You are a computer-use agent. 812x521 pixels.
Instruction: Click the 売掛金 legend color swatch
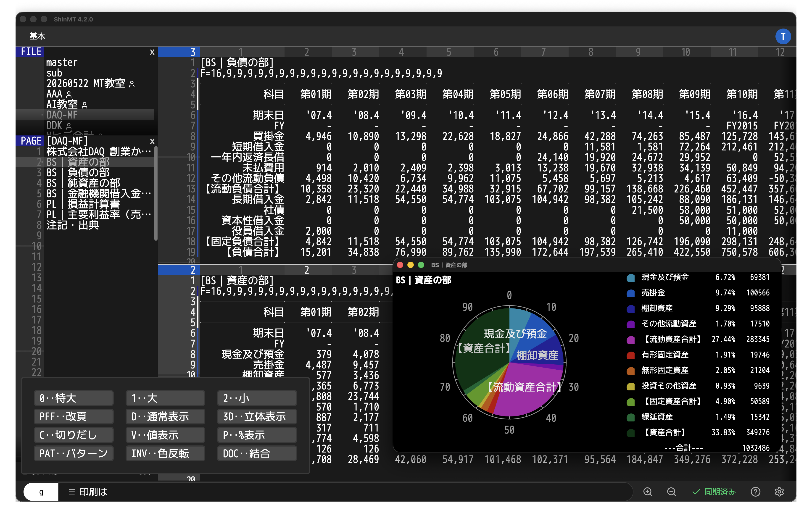pyautogui.click(x=631, y=293)
